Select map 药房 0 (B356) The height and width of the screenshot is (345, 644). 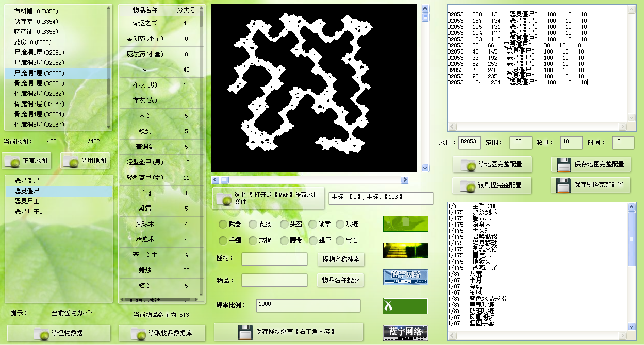(x=56, y=42)
